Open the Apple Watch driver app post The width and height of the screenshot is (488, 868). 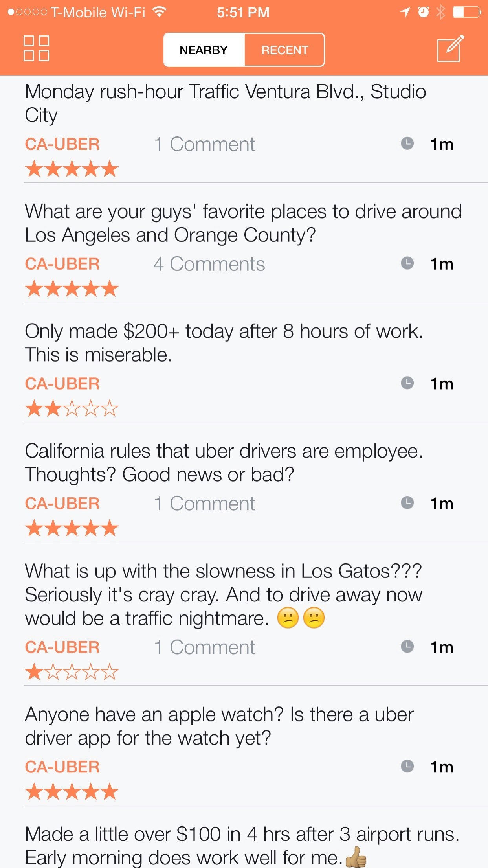pyautogui.click(x=218, y=726)
